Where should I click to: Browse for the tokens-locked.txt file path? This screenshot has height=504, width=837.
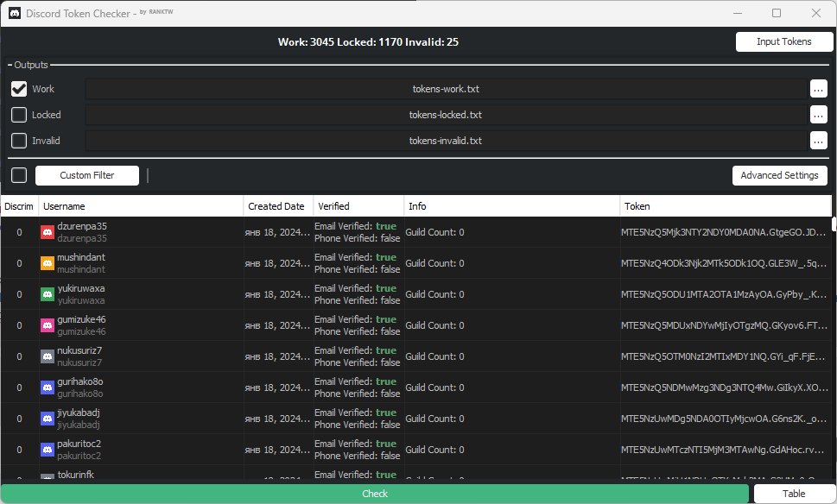[x=818, y=115]
